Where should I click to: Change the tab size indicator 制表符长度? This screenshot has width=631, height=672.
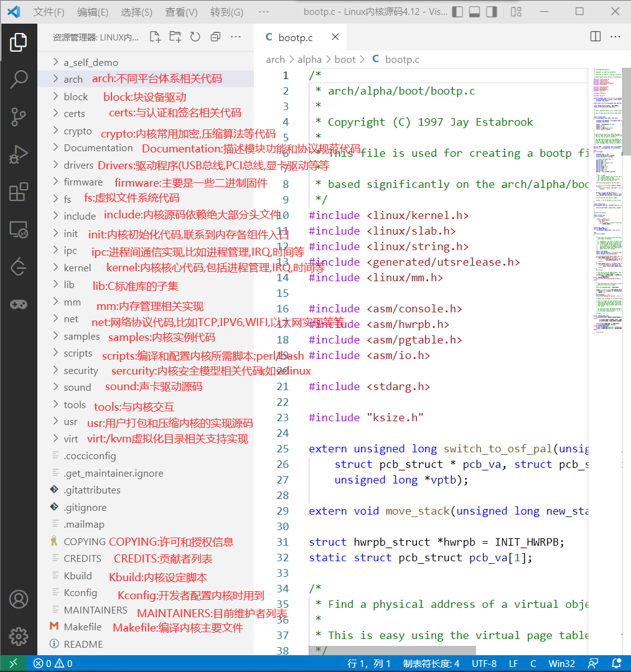point(431,663)
